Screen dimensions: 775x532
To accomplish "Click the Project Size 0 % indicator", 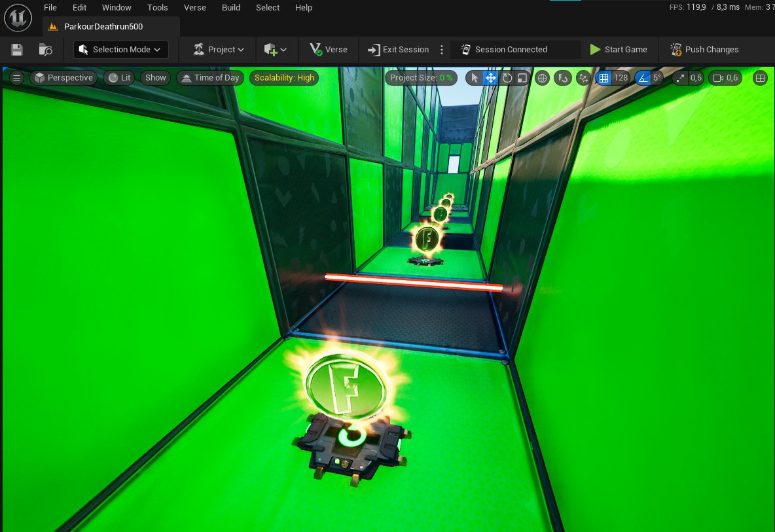I will pos(421,78).
